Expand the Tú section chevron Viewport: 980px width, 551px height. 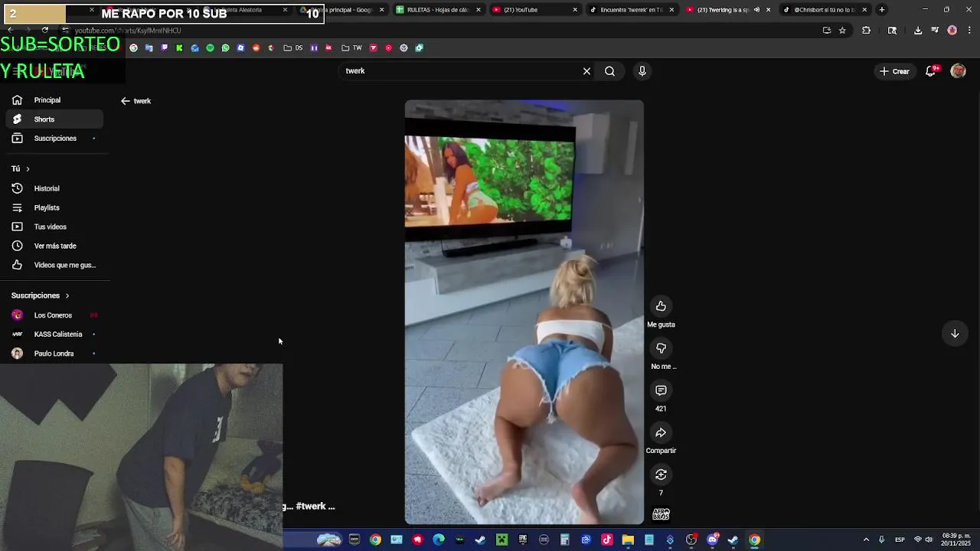28,168
